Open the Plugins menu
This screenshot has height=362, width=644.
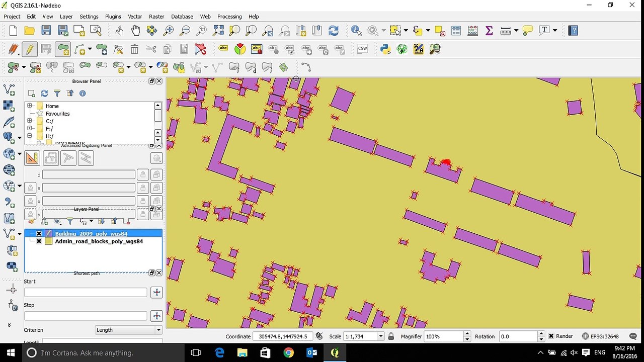coord(113,17)
